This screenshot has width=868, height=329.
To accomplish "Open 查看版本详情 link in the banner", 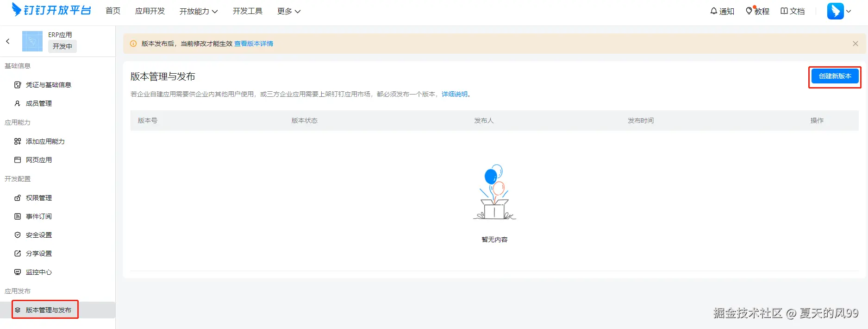I will point(254,44).
